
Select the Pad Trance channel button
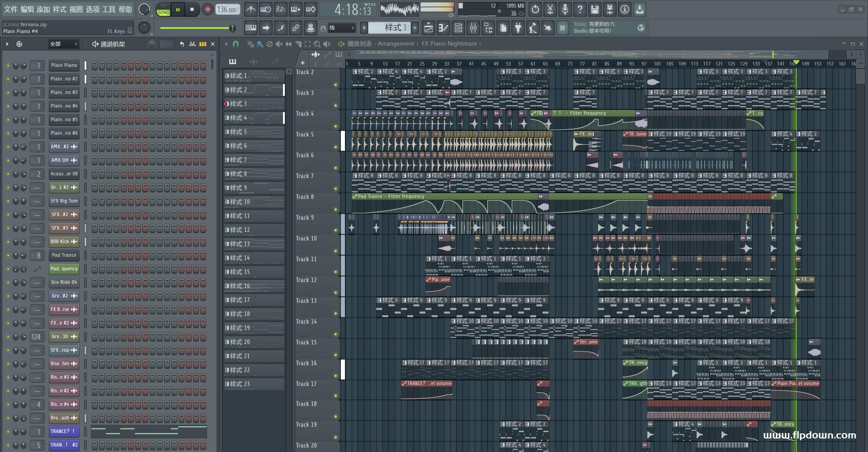pos(64,255)
